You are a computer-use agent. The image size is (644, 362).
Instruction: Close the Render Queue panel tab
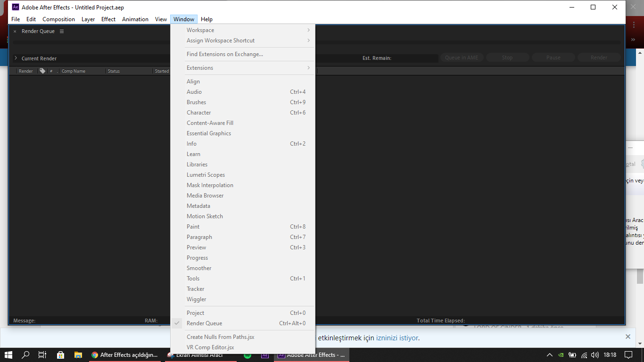(15, 32)
